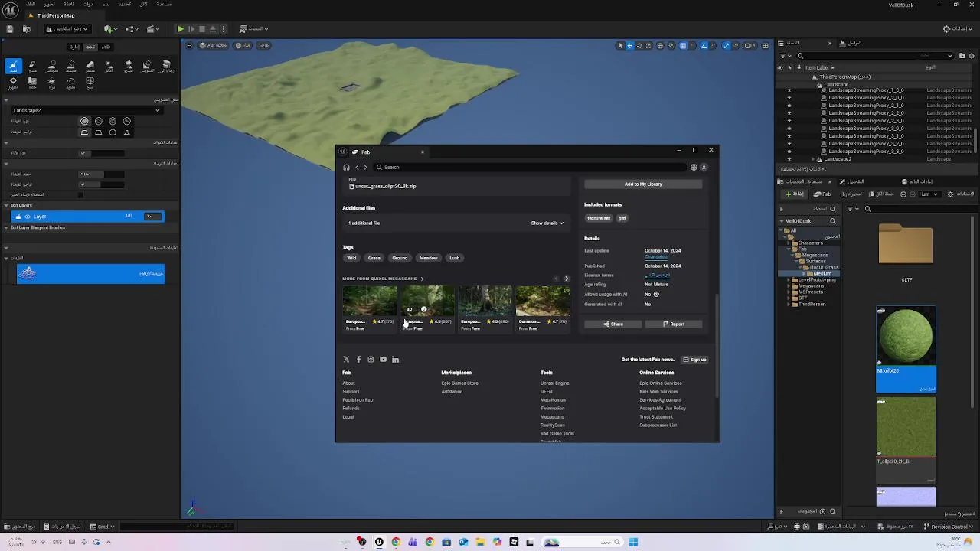Collapse the Edit Layers section

click(6, 205)
